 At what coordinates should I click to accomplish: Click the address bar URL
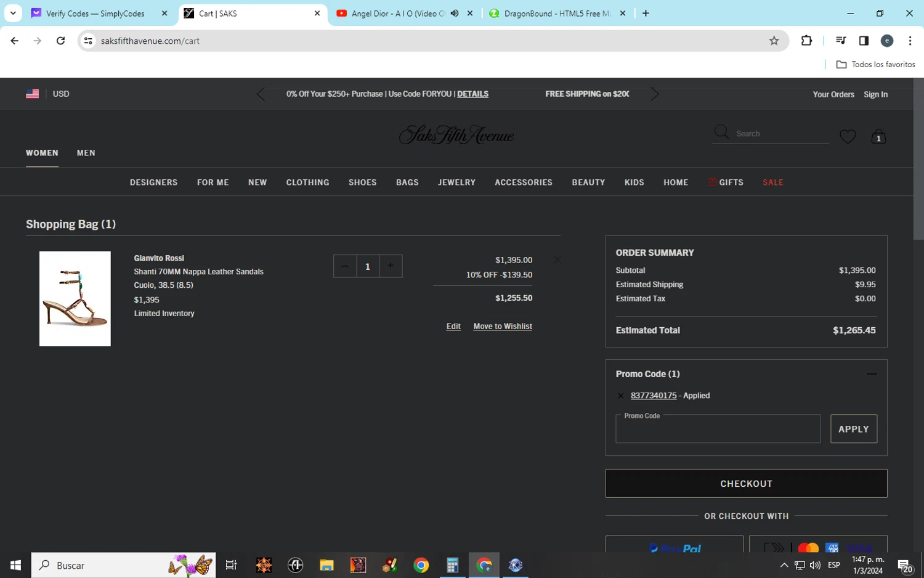click(x=150, y=41)
